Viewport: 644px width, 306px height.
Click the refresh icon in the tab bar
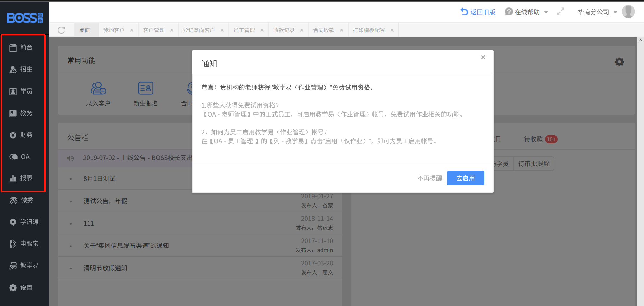click(61, 30)
